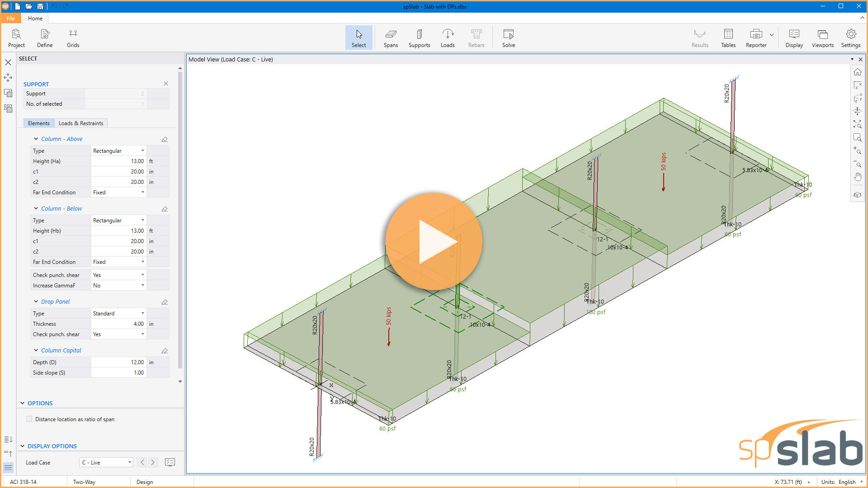Enable Distance location as ratio of span
Image resolution: width=868 pixels, height=488 pixels.
pos(29,419)
